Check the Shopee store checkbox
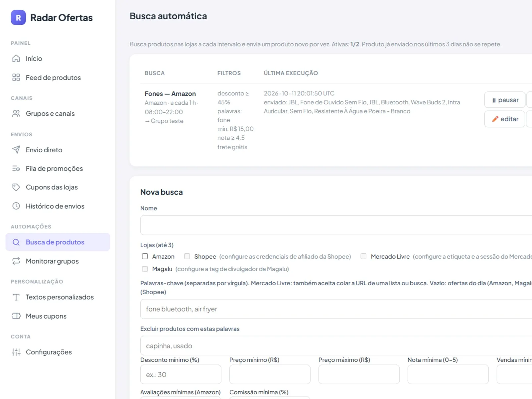 click(x=187, y=256)
